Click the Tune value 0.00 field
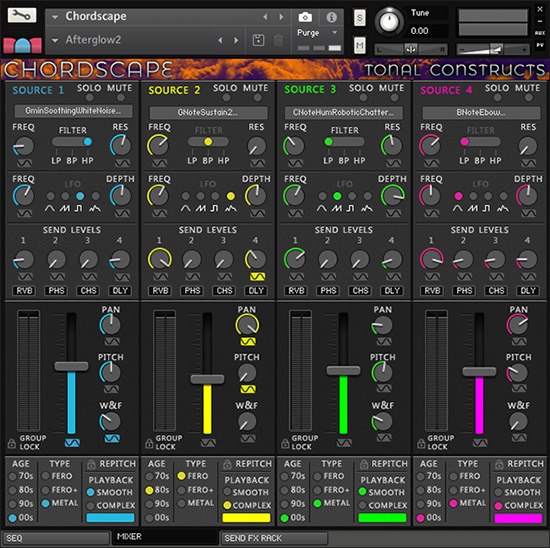 click(420, 31)
